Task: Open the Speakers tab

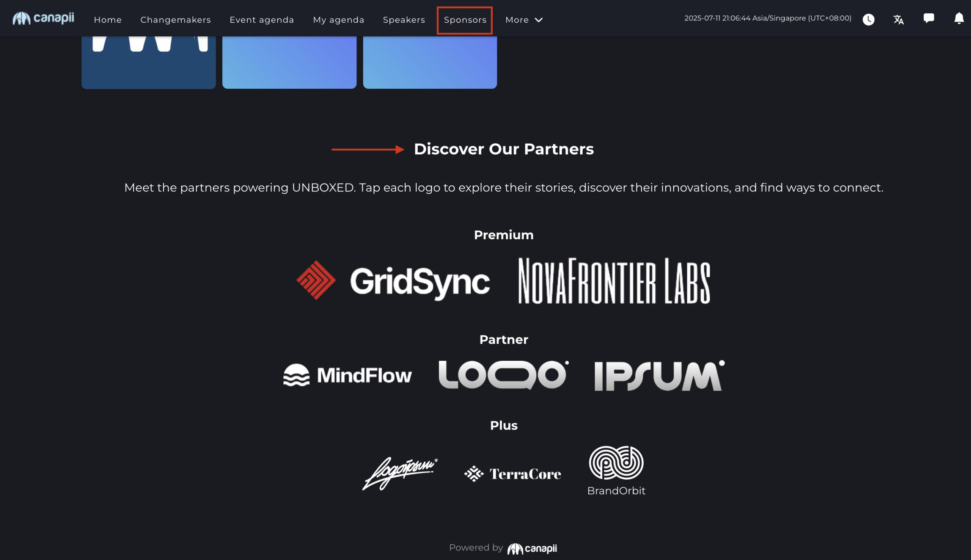Action: click(404, 20)
